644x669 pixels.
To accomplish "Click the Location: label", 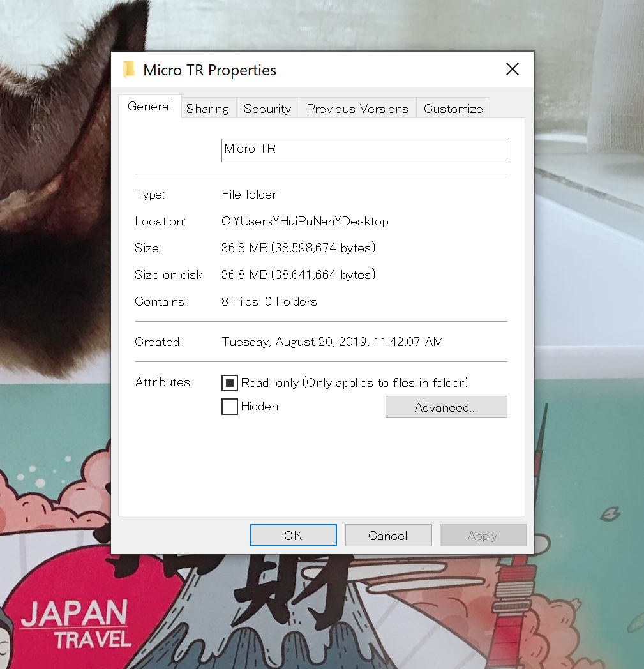I will coord(160,221).
